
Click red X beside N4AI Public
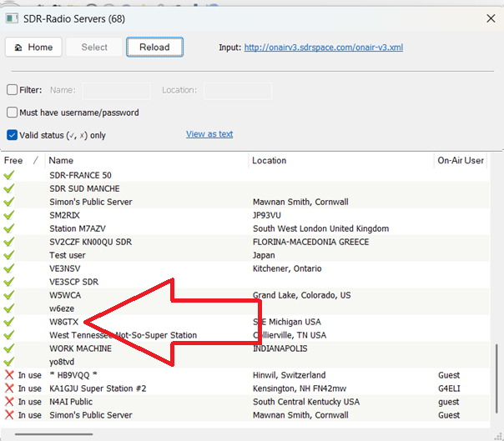point(9,402)
